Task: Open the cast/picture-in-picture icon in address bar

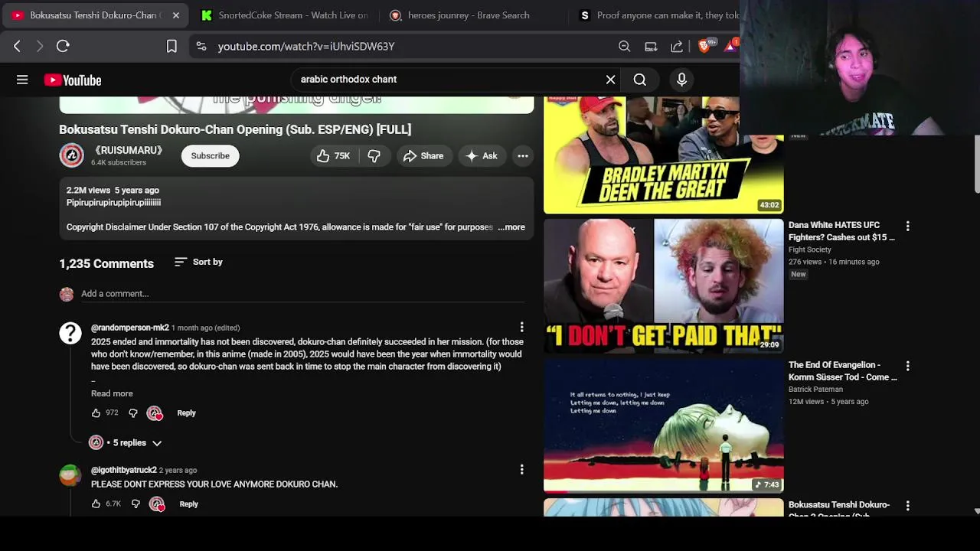Action: click(x=651, y=47)
